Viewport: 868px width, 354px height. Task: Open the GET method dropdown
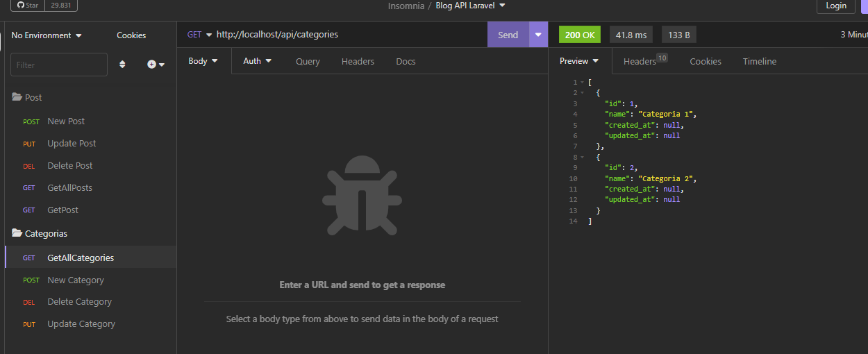pyautogui.click(x=199, y=35)
